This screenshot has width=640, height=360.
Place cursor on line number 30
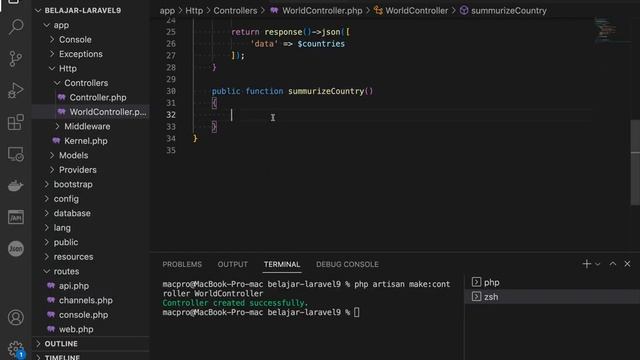171,91
